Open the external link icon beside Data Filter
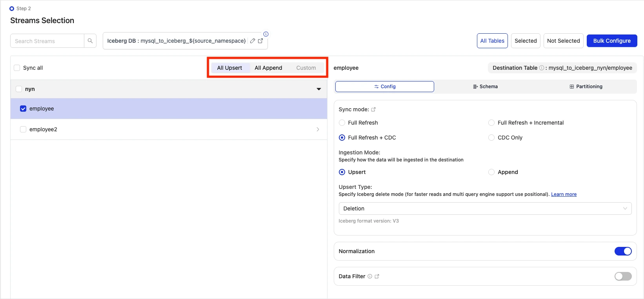Viewport: 644px width, 299px height. [377, 276]
